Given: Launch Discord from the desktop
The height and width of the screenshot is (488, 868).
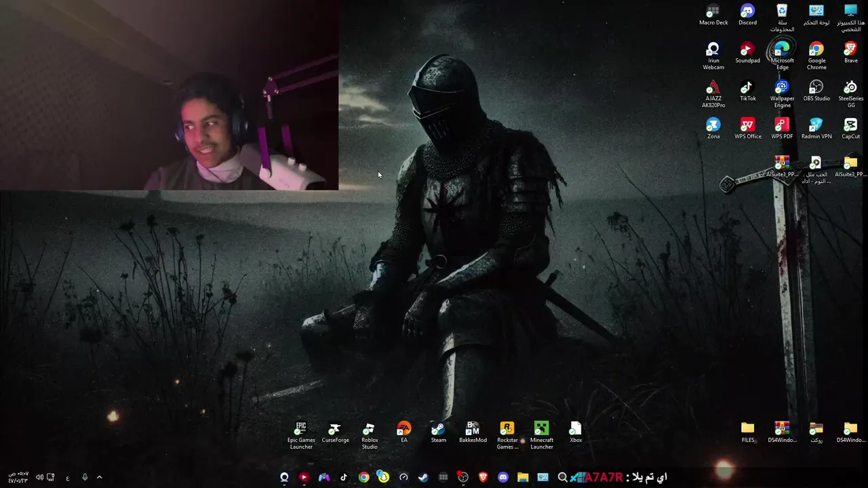Looking at the screenshot, I should 747,15.
